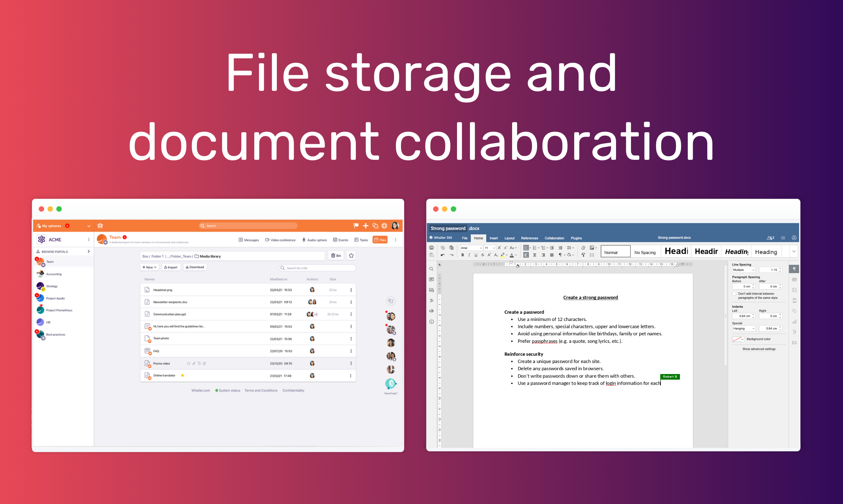
Task: Click the Background color swatch
Action: (736, 339)
